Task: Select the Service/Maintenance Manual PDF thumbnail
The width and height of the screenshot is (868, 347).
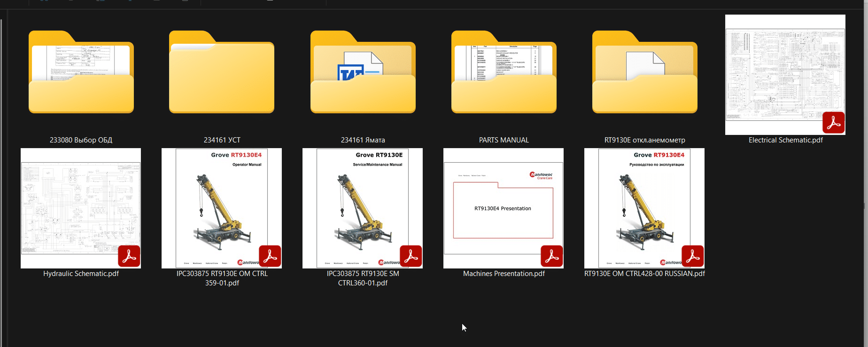Action: pos(363,208)
